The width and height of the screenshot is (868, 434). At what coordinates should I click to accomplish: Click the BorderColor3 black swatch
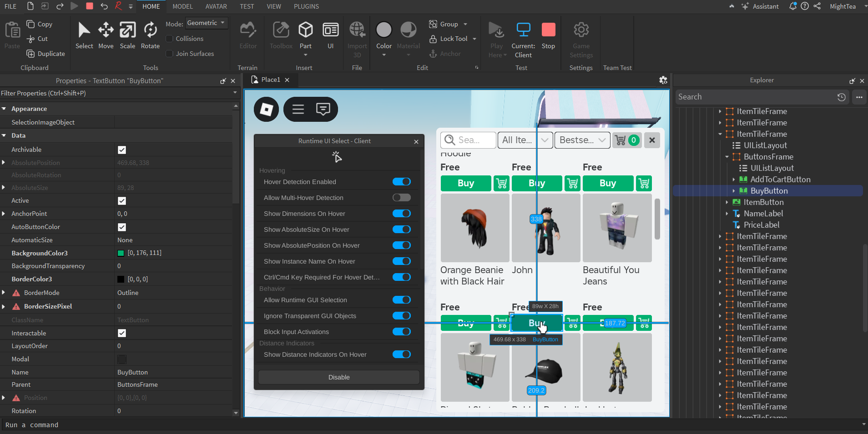121,279
